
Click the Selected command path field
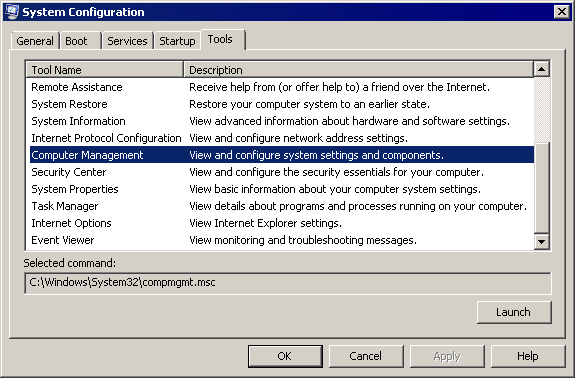288,283
